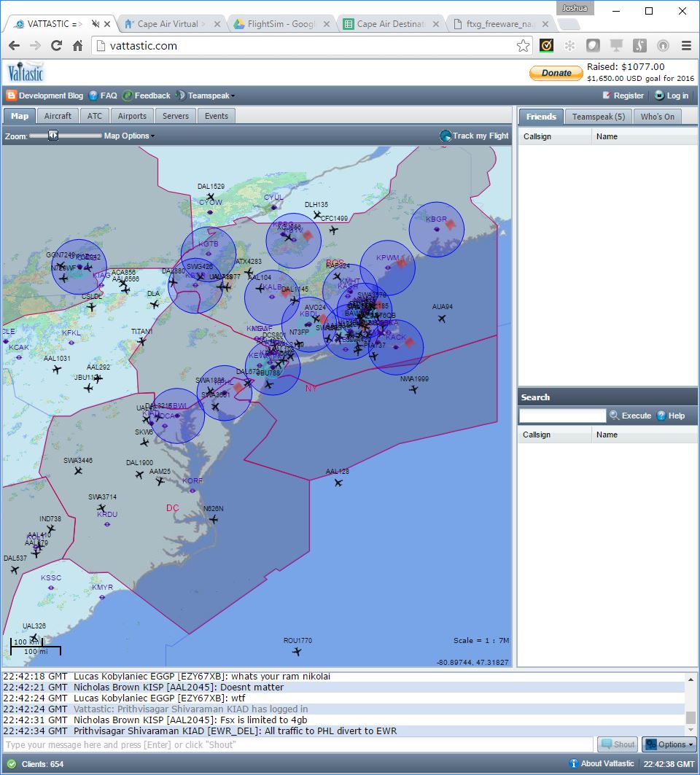Click the Search text input box

point(563,416)
